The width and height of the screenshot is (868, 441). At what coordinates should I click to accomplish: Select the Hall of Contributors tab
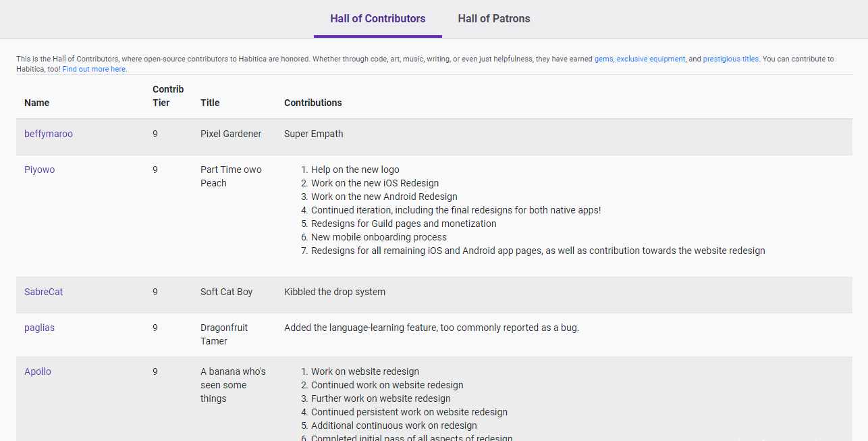point(377,19)
